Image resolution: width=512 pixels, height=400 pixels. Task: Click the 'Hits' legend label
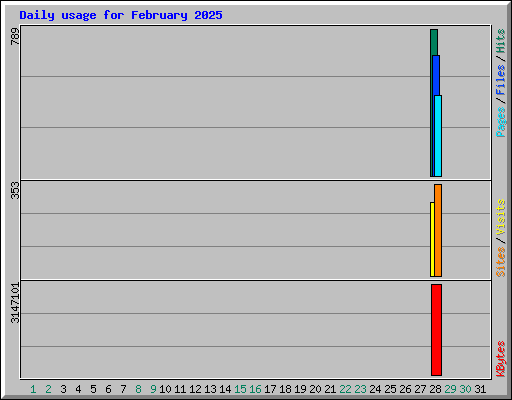click(500, 41)
